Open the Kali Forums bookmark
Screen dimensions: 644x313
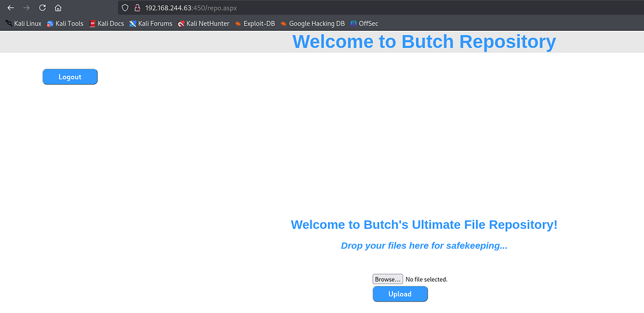pyautogui.click(x=151, y=23)
